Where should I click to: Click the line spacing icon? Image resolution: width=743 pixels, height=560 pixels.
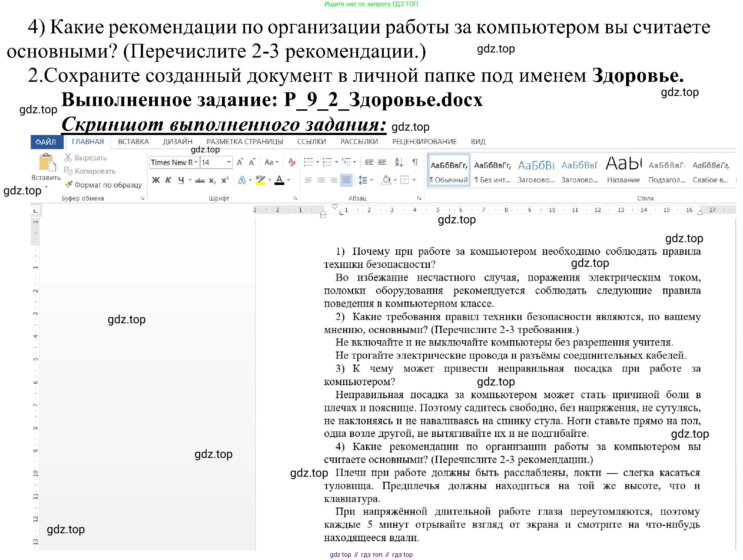363,180
